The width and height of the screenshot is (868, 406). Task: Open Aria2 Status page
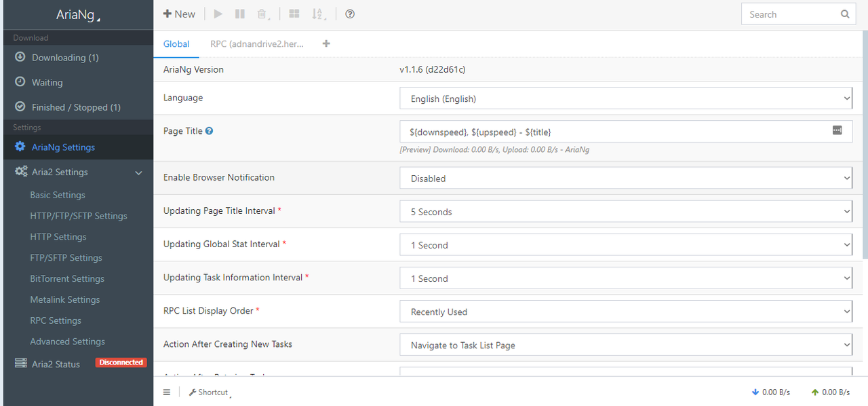coord(56,365)
